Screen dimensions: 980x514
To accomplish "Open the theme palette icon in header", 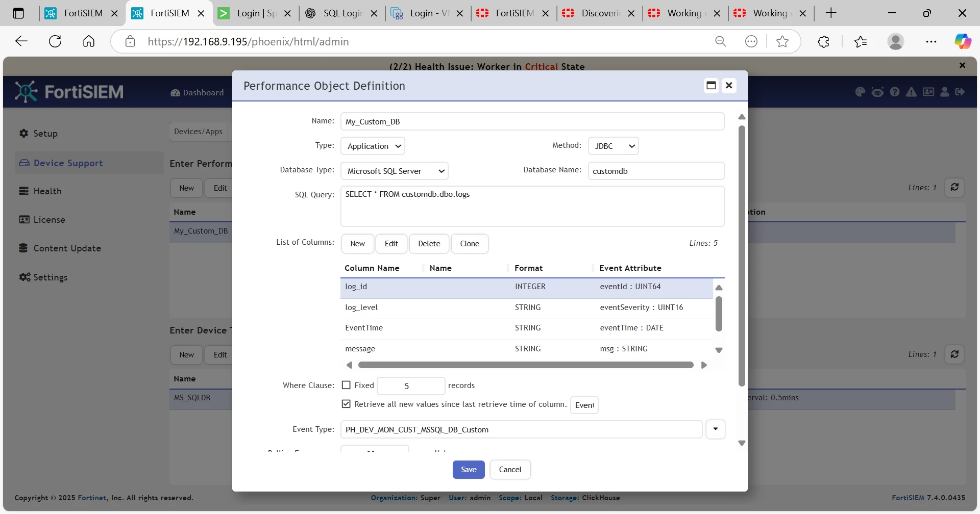I will (x=860, y=92).
